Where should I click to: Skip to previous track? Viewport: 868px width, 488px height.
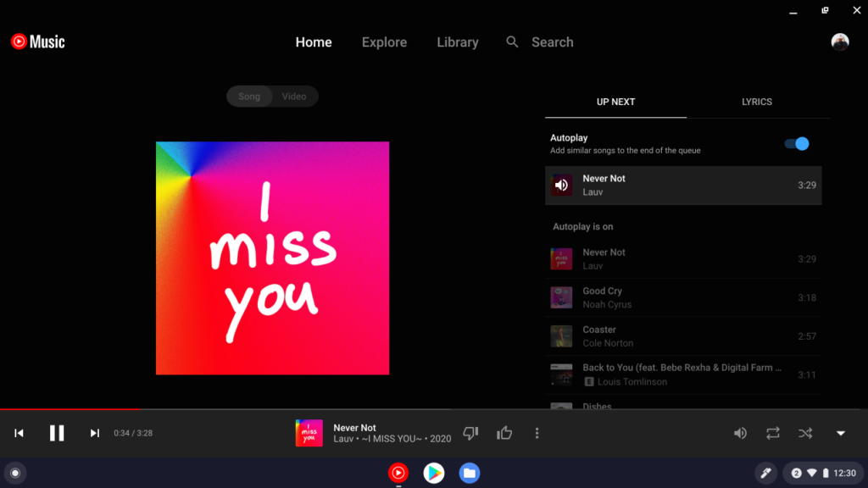(x=19, y=433)
